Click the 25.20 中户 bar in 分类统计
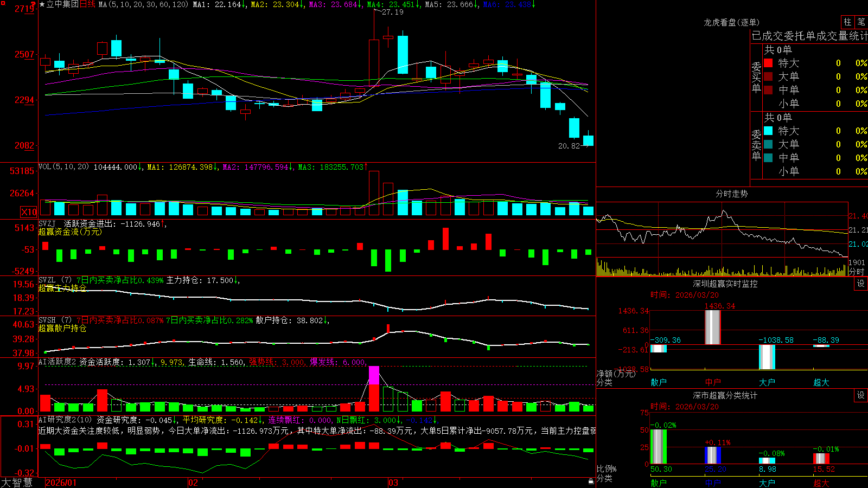The image size is (868, 488). tap(713, 455)
